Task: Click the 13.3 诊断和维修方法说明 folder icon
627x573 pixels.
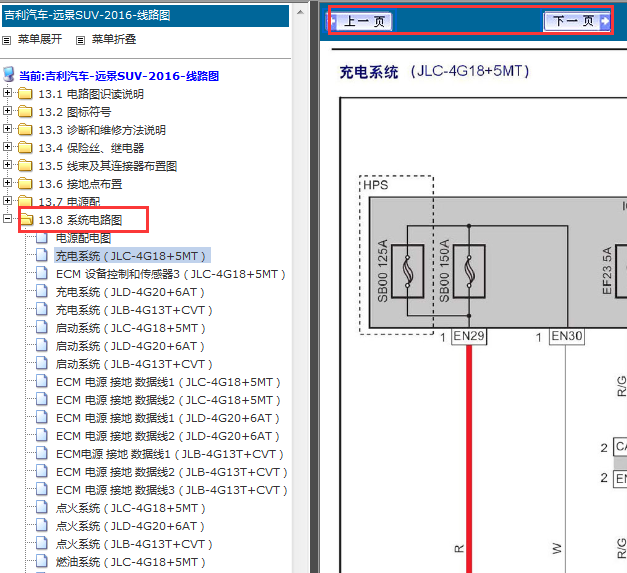Action: [x=25, y=130]
